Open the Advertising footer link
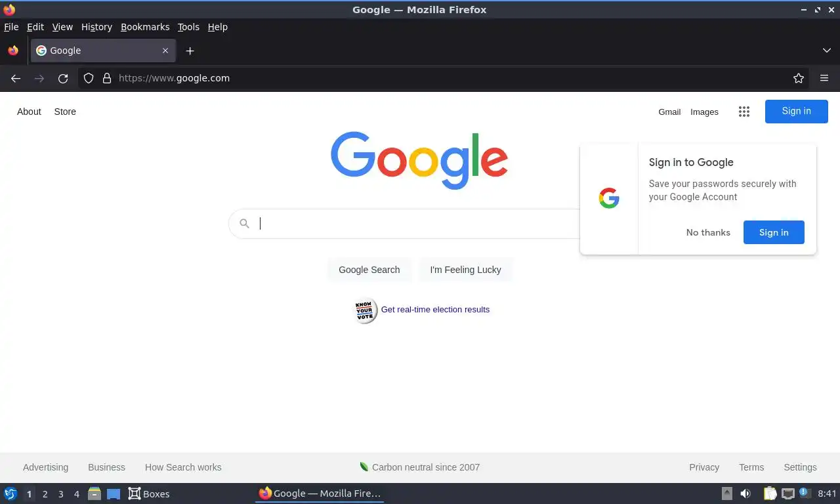840x504 pixels. click(x=45, y=467)
